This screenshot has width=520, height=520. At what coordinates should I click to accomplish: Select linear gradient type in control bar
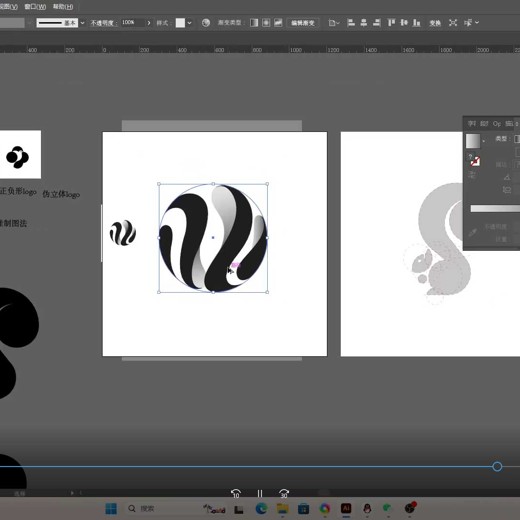pos(254,23)
